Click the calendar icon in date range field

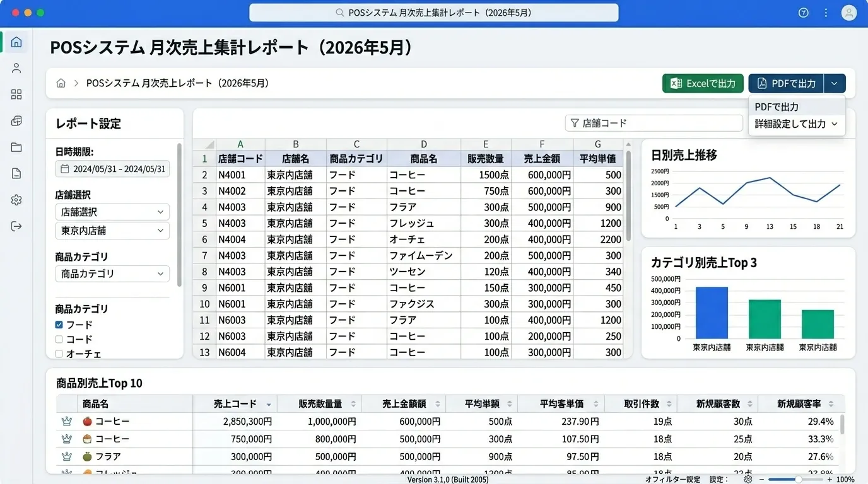click(x=64, y=169)
